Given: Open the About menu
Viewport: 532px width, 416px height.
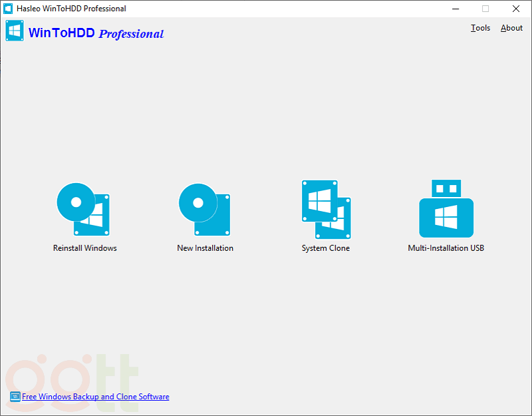Looking at the screenshot, I should pos(511,28).
